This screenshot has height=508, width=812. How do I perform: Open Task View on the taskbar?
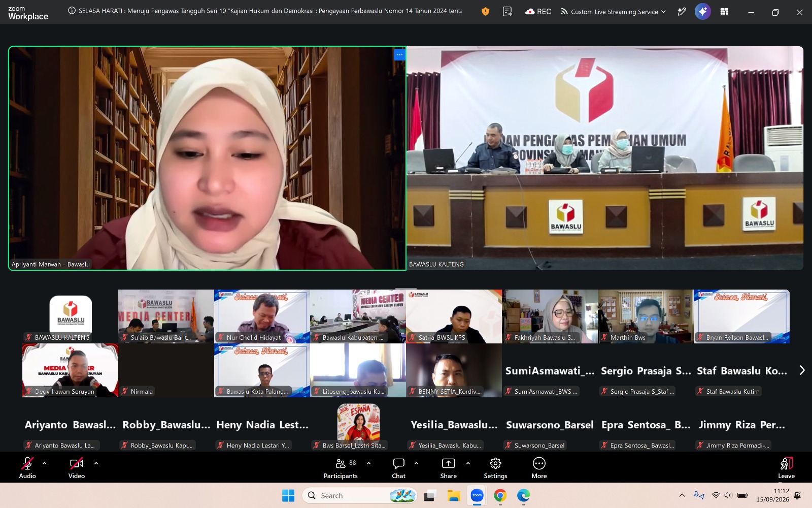coord(430,495)
